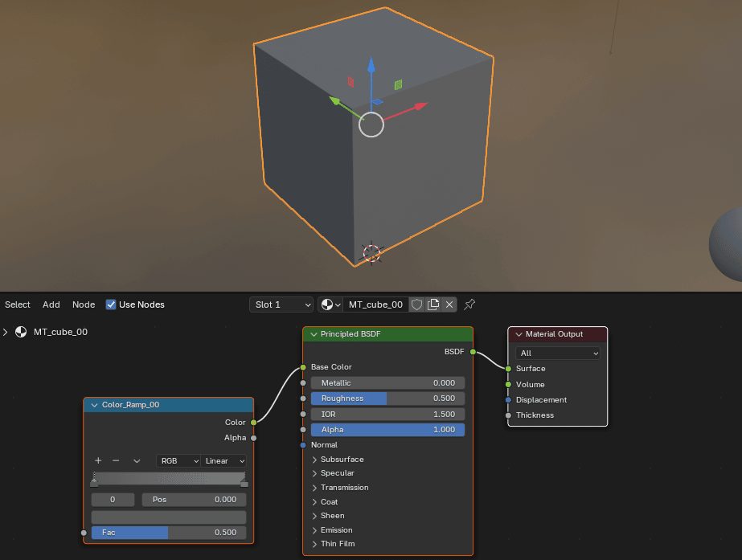
Task: Click the Surface input socket
Action: (508, 369)
